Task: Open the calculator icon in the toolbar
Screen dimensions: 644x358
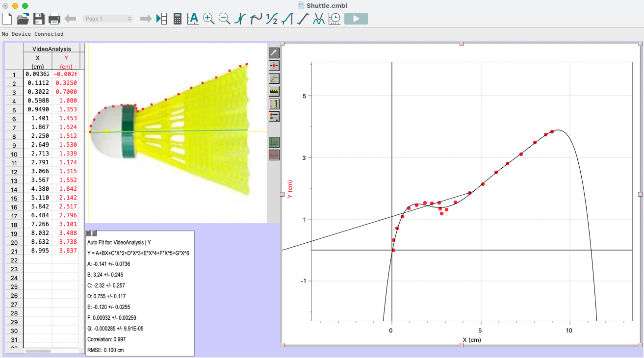Action: pos(178,19)
